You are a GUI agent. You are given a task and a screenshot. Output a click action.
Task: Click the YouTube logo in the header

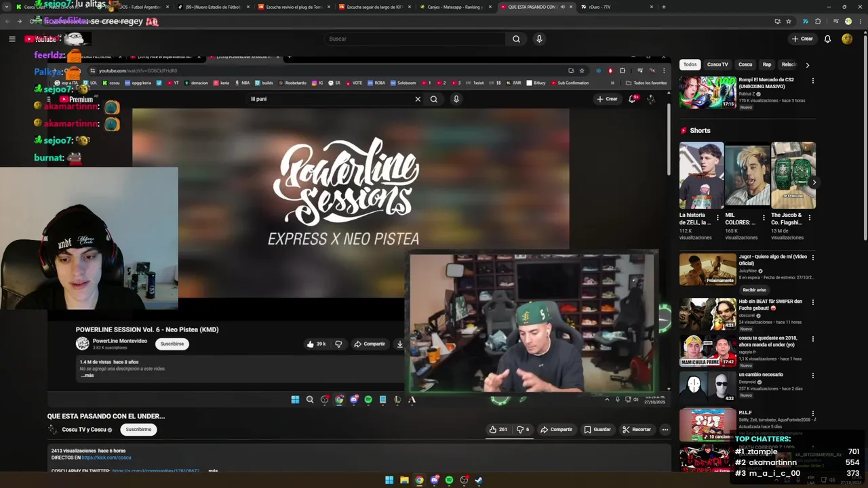tap(41, 39)
